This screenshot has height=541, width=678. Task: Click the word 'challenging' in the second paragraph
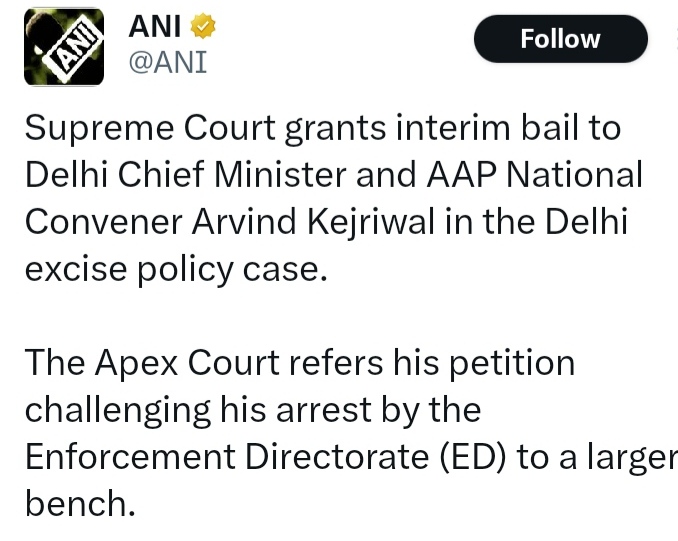tap(117, 409)
